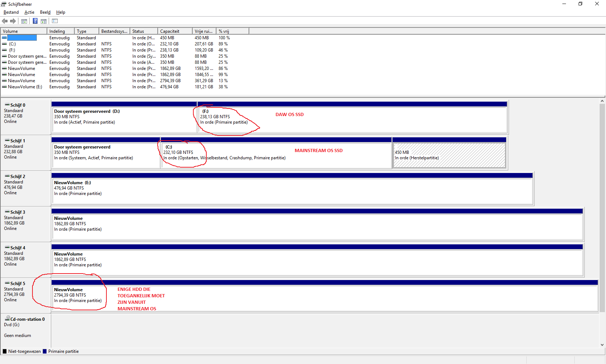Image resolution: width=606 pixels, height=364 pixels.
Task: Select the (C:) 232,10 GB partition block
Action: [x=276, y=153]
